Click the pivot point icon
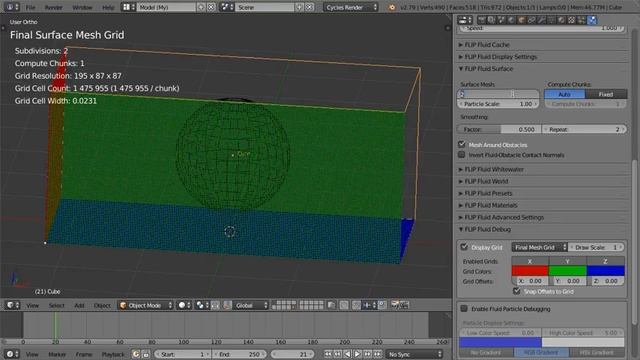This screenshot has width=640, height=360. coord(202,305)
